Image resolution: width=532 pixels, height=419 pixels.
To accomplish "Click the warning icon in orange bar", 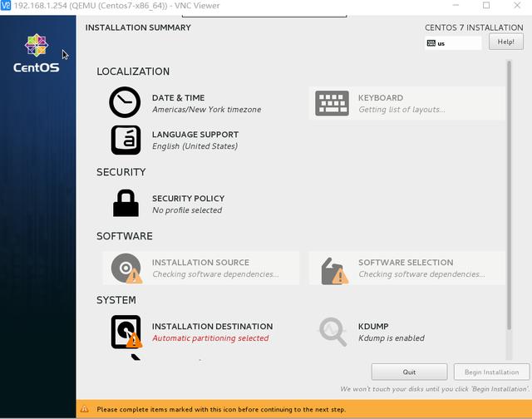I will point(84,409).
